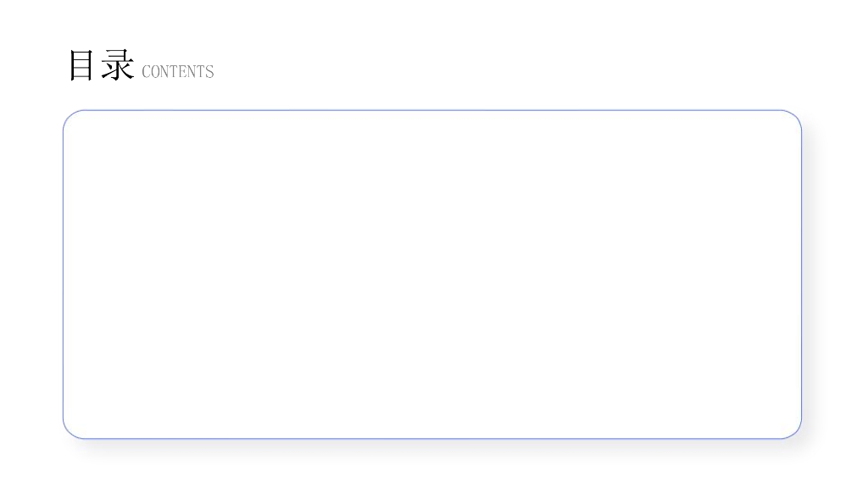The width and height of the screenshot is (868, 488).
Task: Click blank margin above the 目录 title
Action: tap(101, 21)
